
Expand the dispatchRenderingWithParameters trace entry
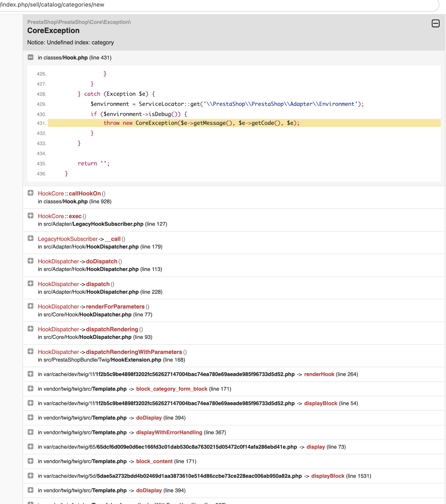[x=30, y=351]
